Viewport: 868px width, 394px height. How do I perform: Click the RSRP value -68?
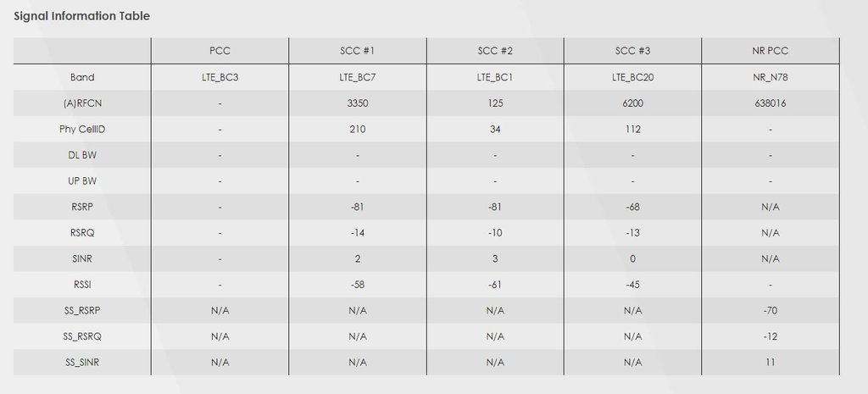[632, 207]
